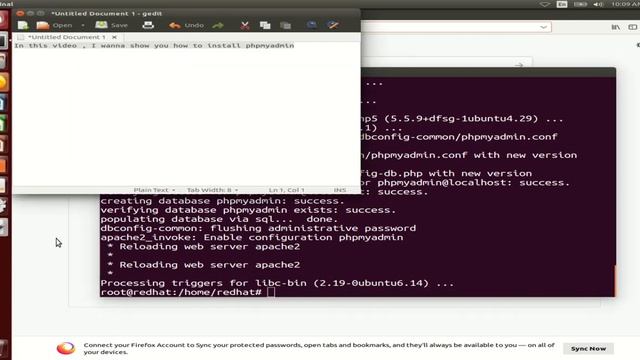
Task: Undo the last edit in gedit
Action: [186, 25]
